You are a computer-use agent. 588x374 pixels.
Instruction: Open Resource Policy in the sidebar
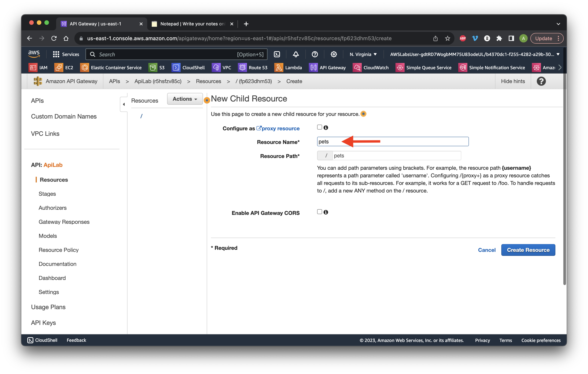(x=59, y=250)
